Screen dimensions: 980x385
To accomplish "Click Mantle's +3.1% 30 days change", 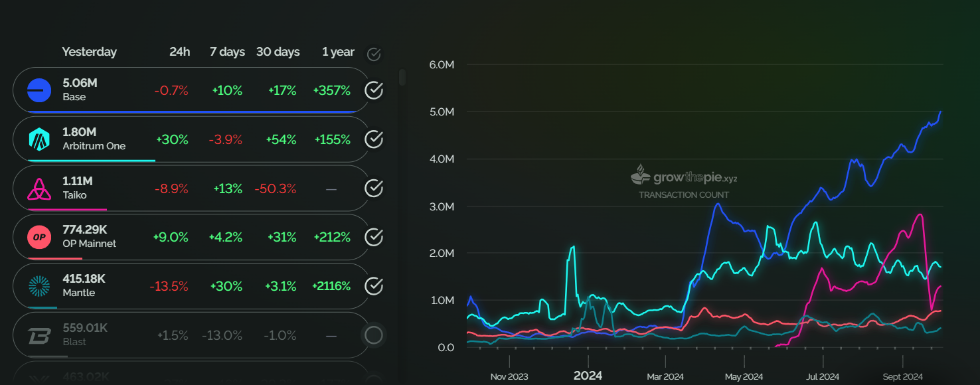I will click(281, 286).
